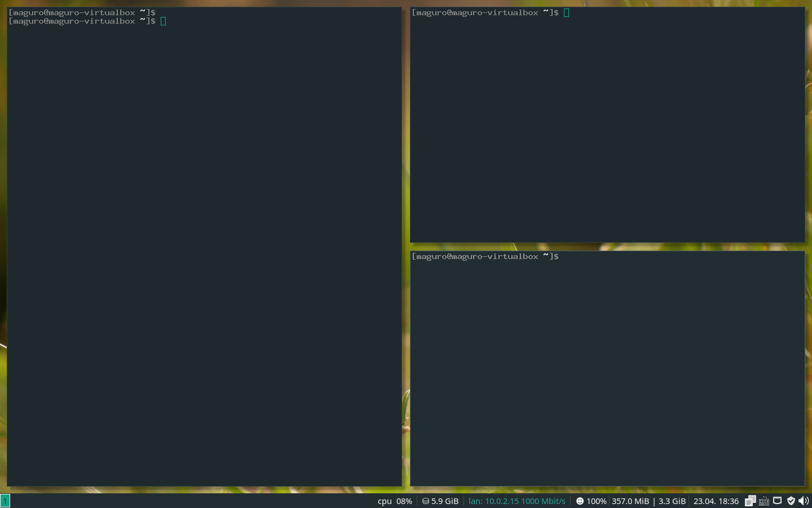Click the 3.3 GiB memory total text
The width and height of the screenshot is (812, 508).
(672, 501)
